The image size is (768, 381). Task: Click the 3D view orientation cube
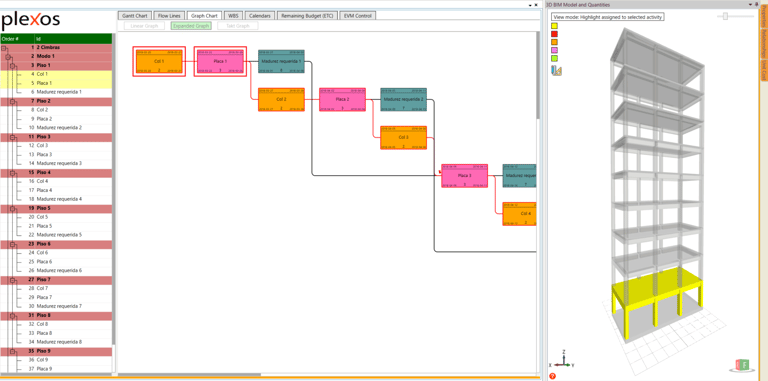click(742, 364)
